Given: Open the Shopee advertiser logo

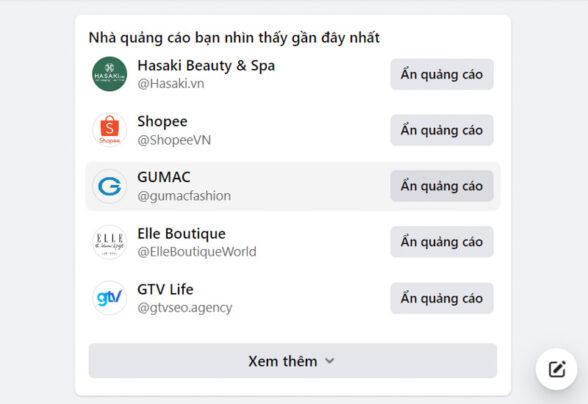Looking at the screenshot, I should 110,130.
